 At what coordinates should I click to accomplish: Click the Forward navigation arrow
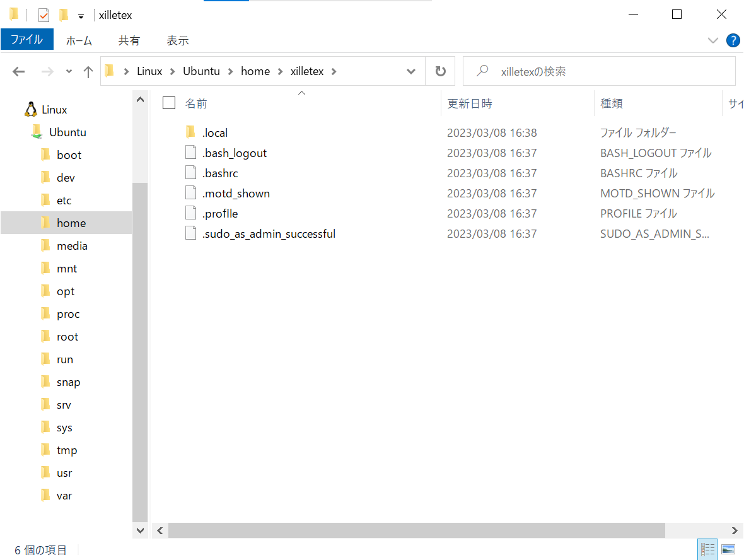pos(47,72)
